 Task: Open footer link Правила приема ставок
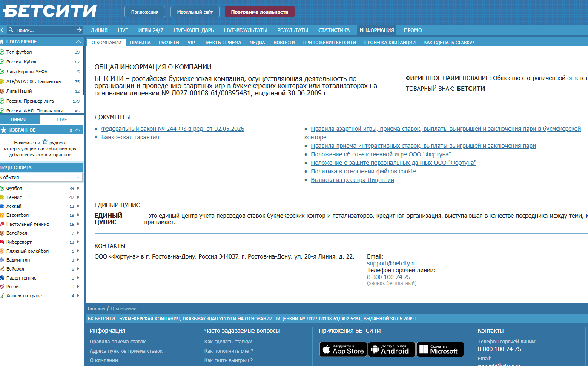[x=118, y=342]
